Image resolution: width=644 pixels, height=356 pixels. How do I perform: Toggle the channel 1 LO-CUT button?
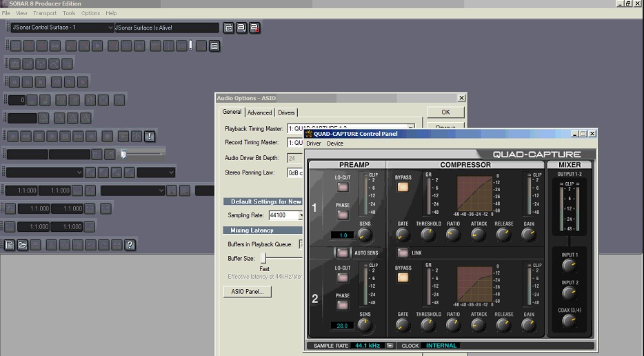(343, 188)
